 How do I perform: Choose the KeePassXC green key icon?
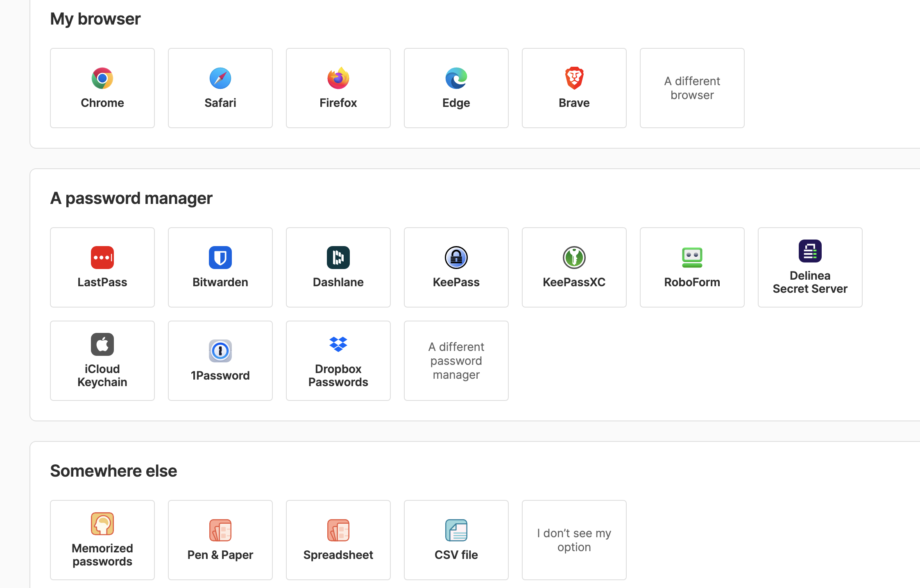574,258
